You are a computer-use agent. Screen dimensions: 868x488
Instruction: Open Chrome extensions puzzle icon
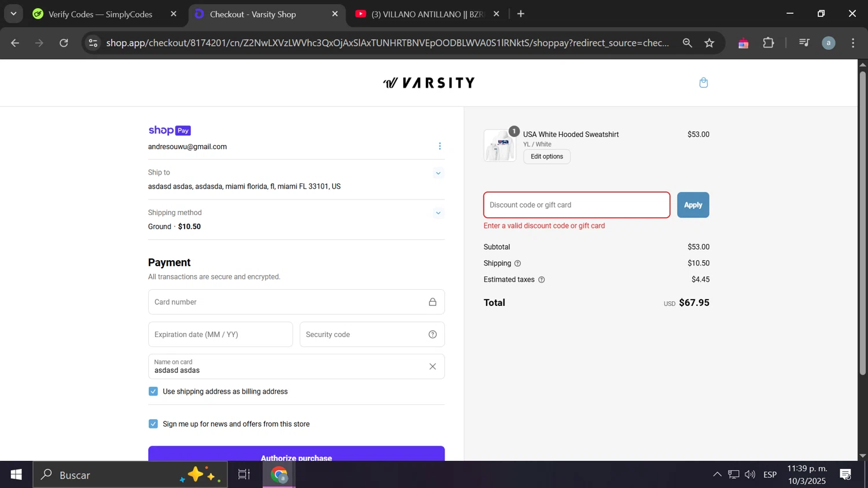tap(768, 43)
